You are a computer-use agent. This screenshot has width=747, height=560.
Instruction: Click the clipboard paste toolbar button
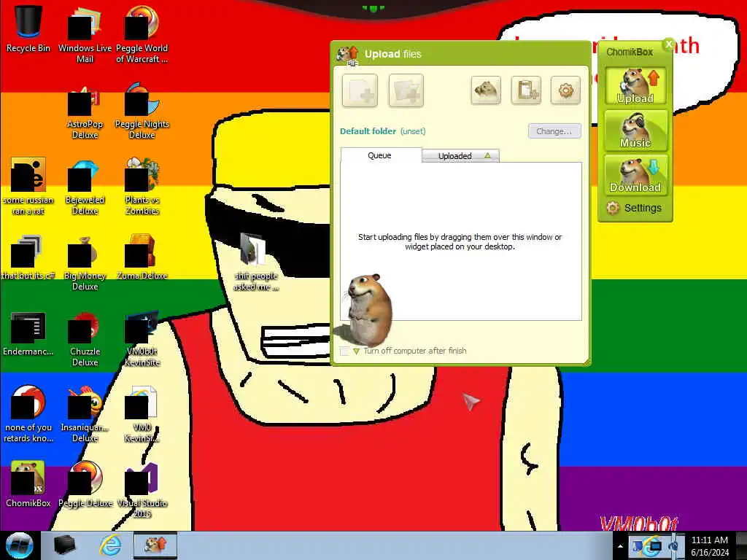(526, 90)
